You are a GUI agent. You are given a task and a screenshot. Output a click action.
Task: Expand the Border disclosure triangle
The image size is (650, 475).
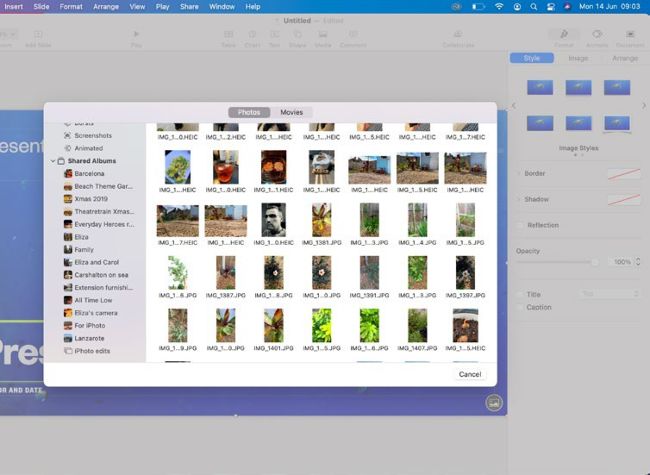[x=518, y=174]
